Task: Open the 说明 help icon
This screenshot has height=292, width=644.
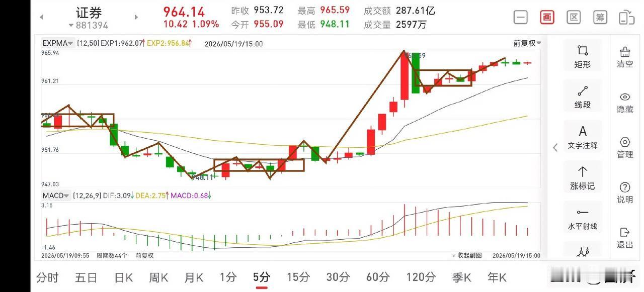Action: point(625,193)
